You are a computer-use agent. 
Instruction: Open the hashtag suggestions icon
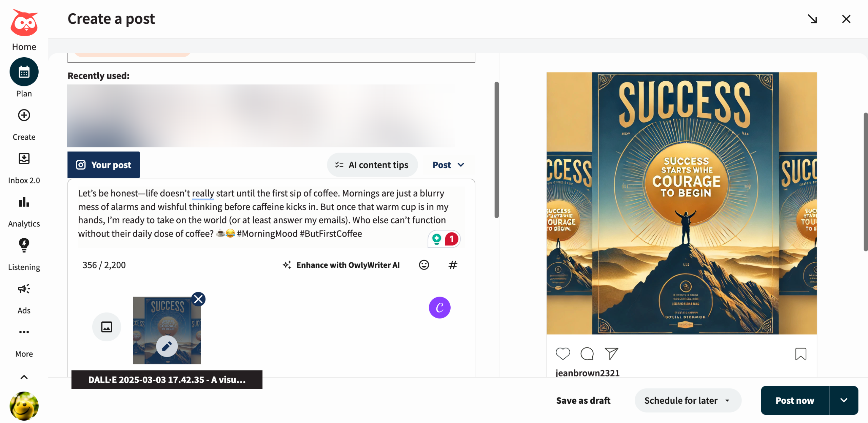[x=453, y=265]
